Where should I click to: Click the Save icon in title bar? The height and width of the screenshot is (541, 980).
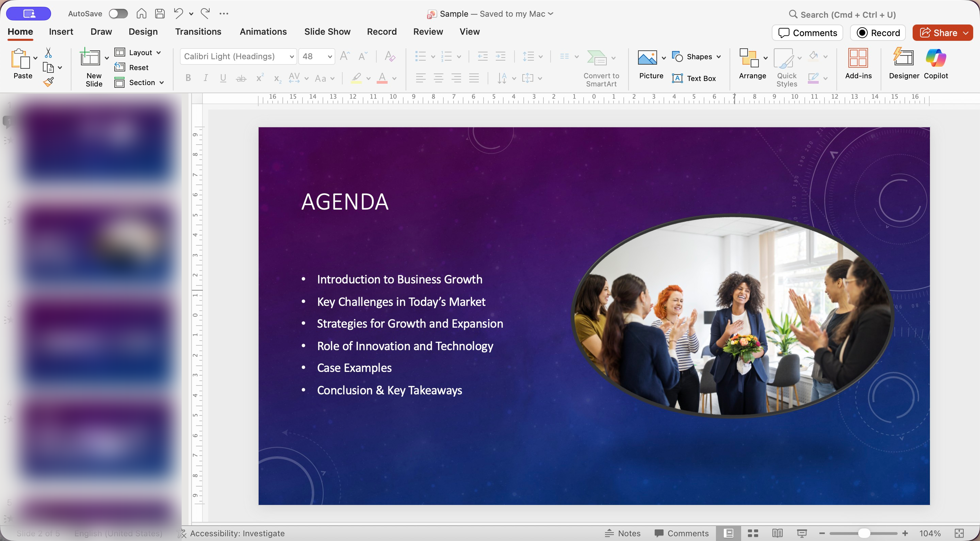(160, 14)
